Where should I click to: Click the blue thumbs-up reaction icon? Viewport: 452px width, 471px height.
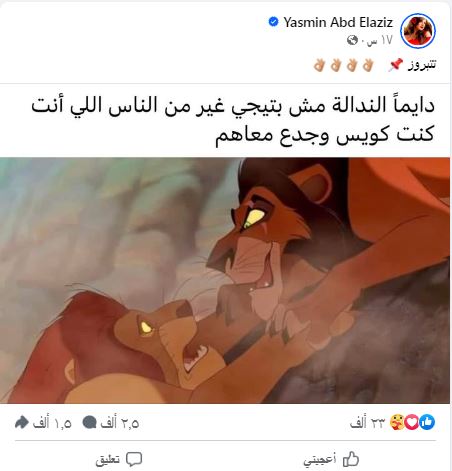pos(427,422)
